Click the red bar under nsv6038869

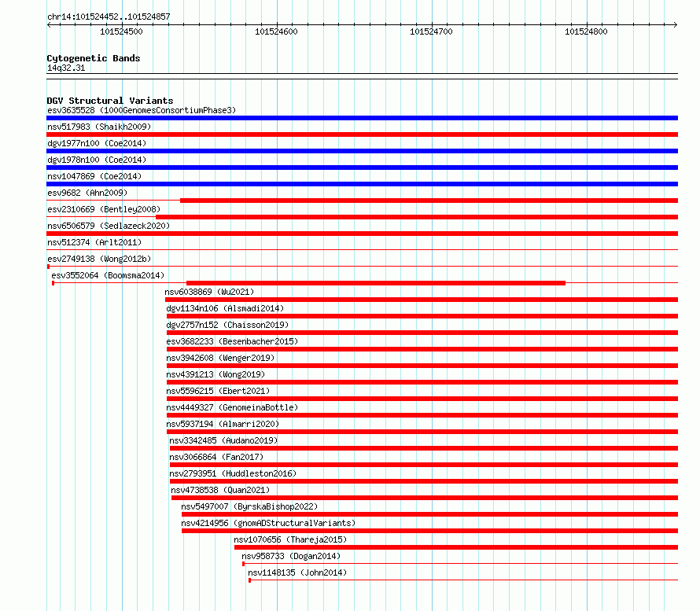[x=422, y=300]
